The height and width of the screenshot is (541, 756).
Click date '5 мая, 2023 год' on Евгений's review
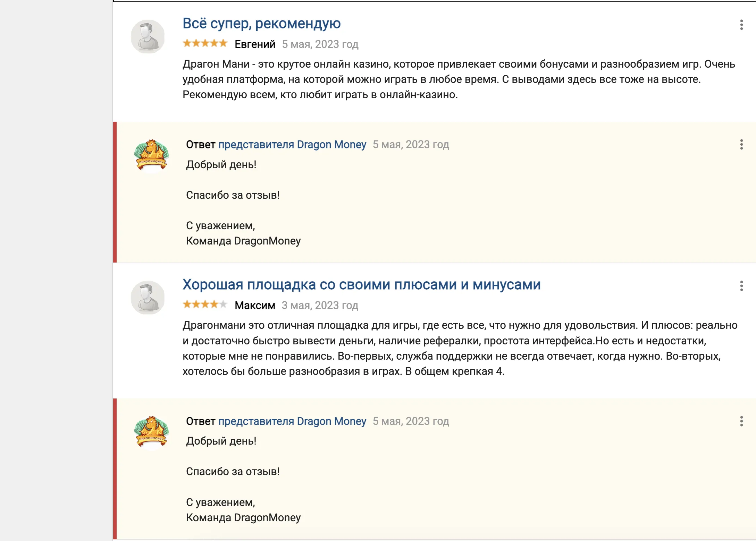320,44
